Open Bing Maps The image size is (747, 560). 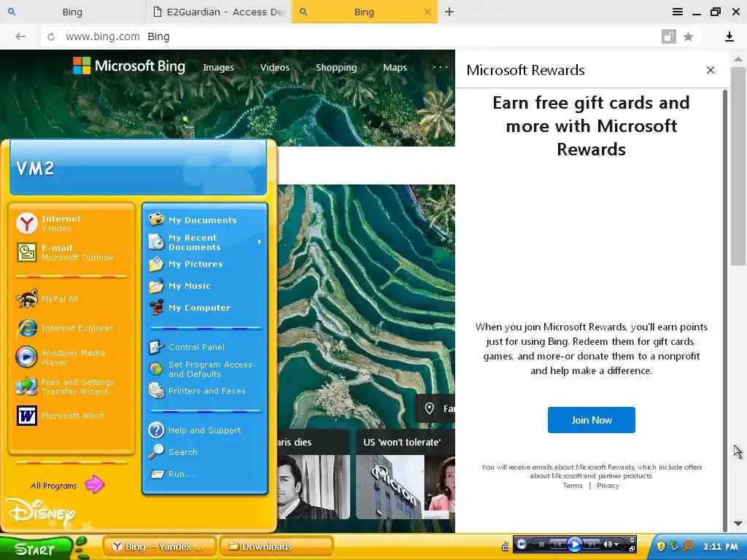[x=395, y=68]
